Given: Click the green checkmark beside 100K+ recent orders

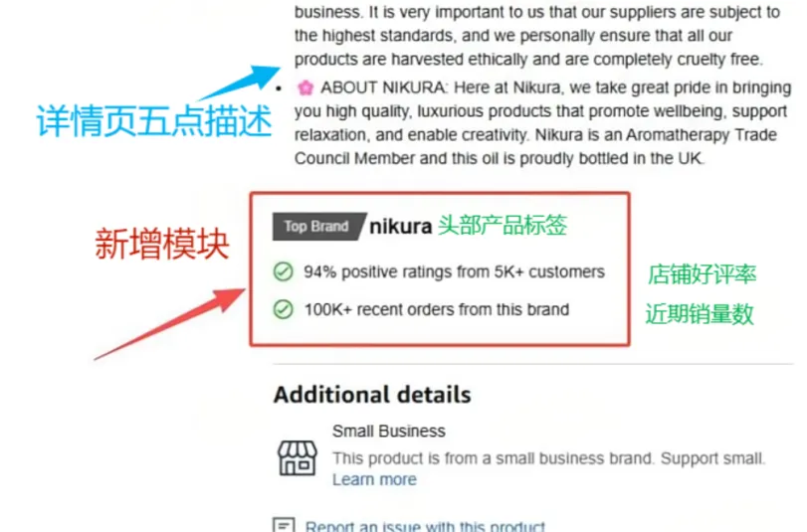Looking at the screenshot, I should click(283, 309).
